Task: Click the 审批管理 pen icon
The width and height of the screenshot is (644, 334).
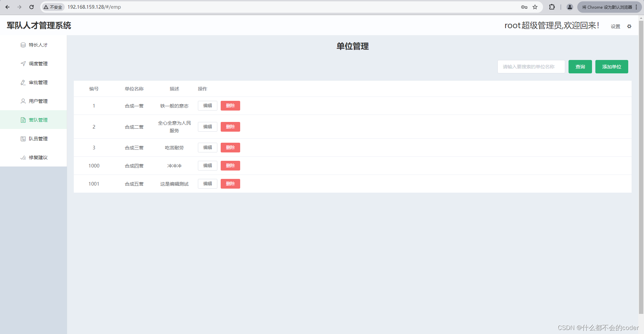Action: pos(23,82)
